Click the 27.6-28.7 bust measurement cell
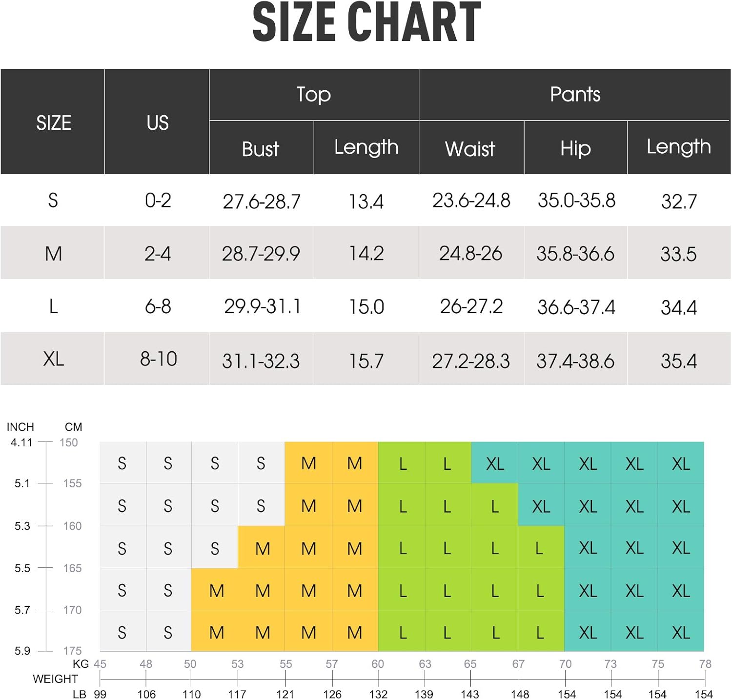 [x=262, y=201]
